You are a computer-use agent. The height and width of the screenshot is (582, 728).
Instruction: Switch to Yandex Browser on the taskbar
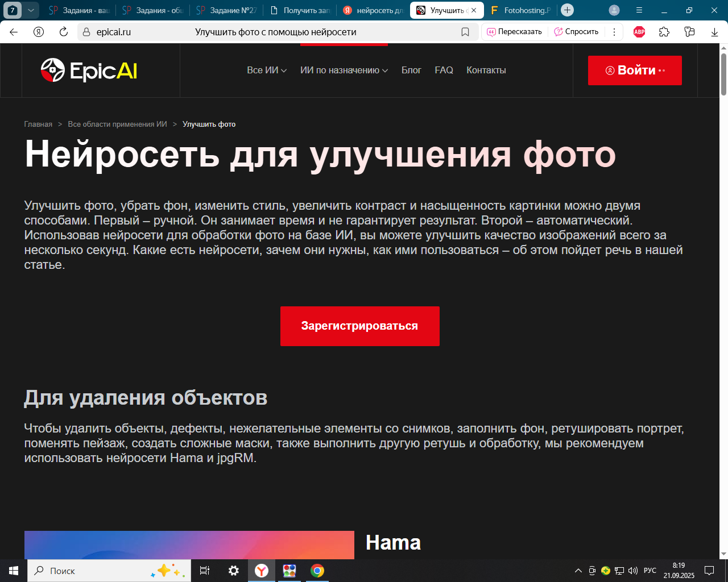[262, 571]
